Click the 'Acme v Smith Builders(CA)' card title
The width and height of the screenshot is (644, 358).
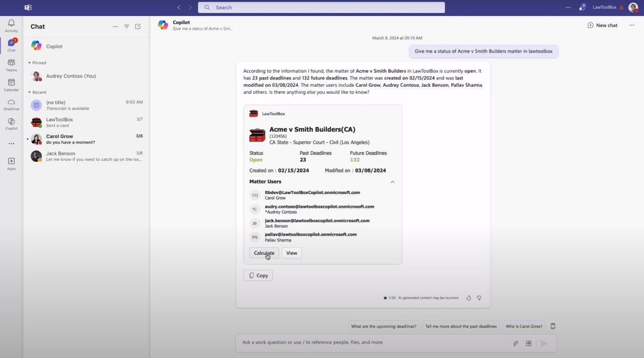point(312,129)
